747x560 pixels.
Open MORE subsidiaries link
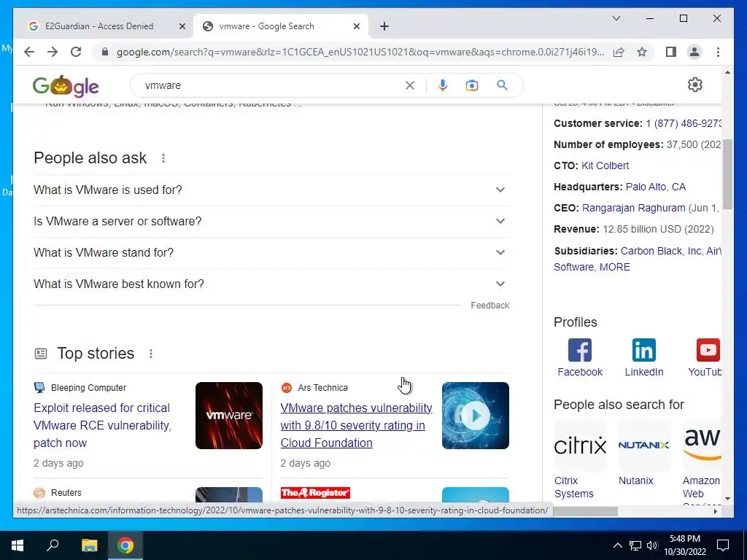tap(614, 267)
